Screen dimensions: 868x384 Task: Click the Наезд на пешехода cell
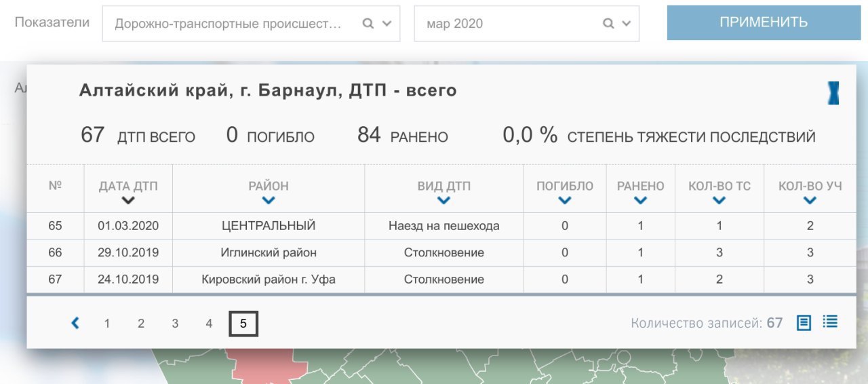[444, 226]
